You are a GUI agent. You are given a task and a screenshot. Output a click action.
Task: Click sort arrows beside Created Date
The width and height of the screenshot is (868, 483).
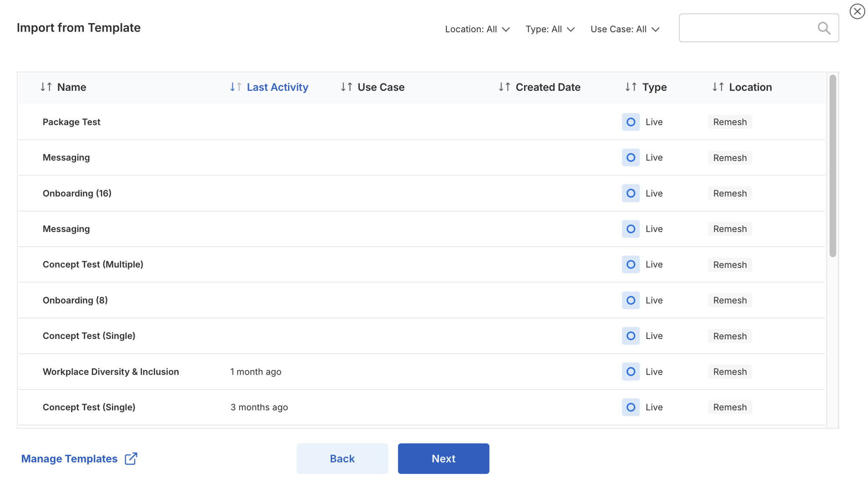click(x=504, y=87)
